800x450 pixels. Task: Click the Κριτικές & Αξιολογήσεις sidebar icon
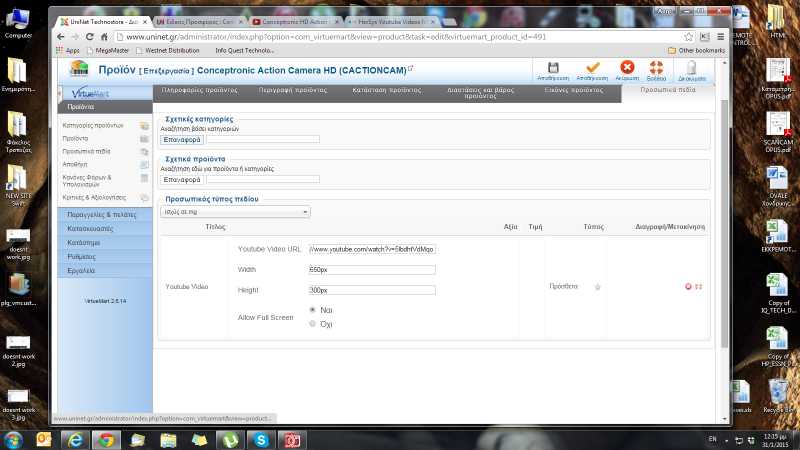click(144, 197)
